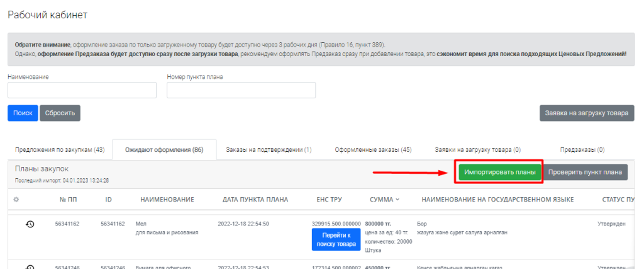The image size is (644, 269).
Task: Select Заказы на подтверждении tab
Action: pyautogui.click(x=269, y=150)
